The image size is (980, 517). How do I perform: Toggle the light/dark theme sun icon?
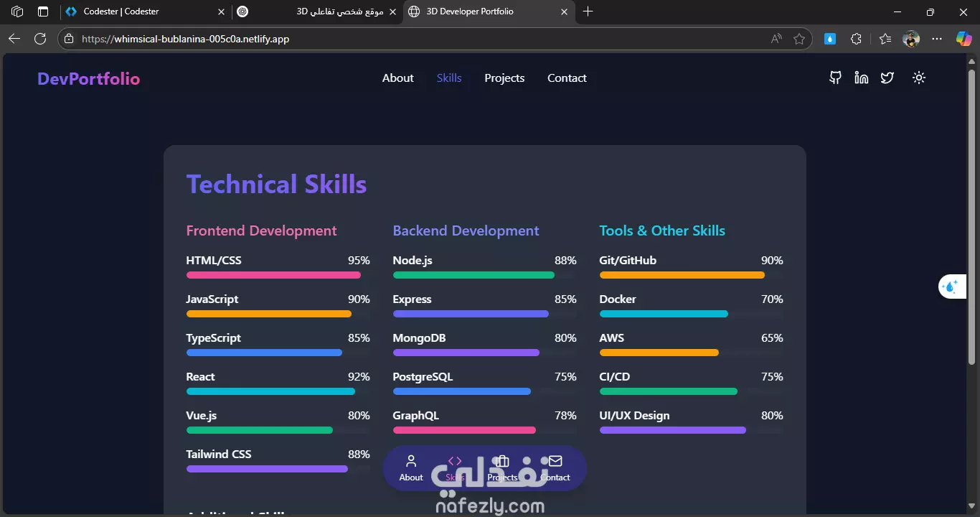[x=919, y=78]
